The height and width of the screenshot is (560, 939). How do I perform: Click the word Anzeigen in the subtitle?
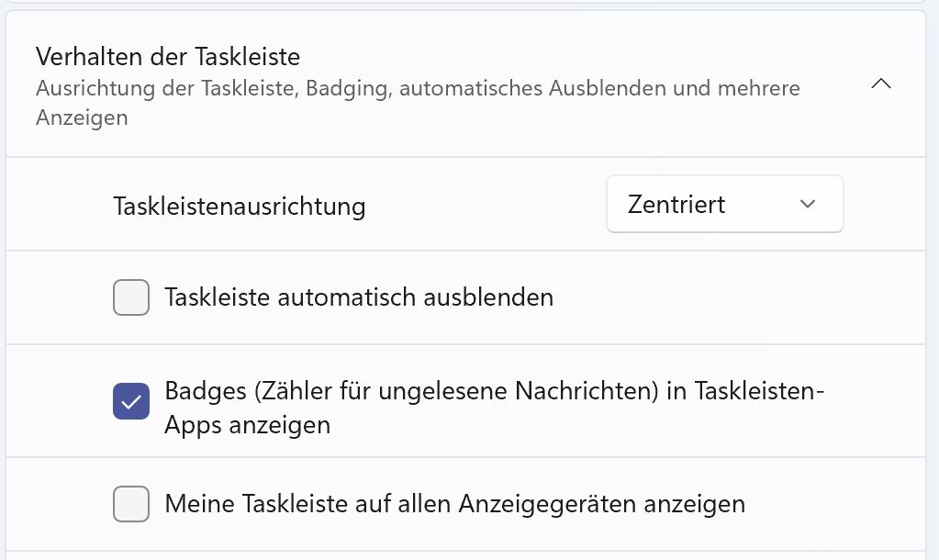82,118
